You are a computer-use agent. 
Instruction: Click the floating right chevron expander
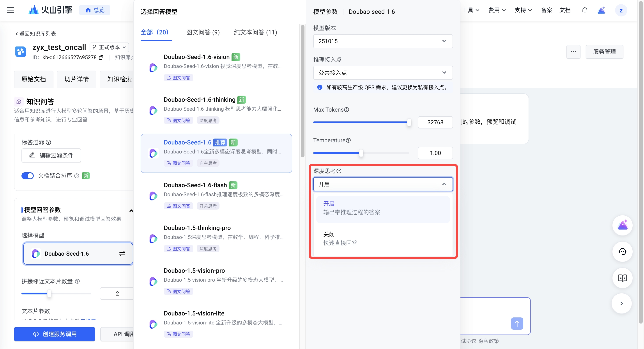[621, 303]
